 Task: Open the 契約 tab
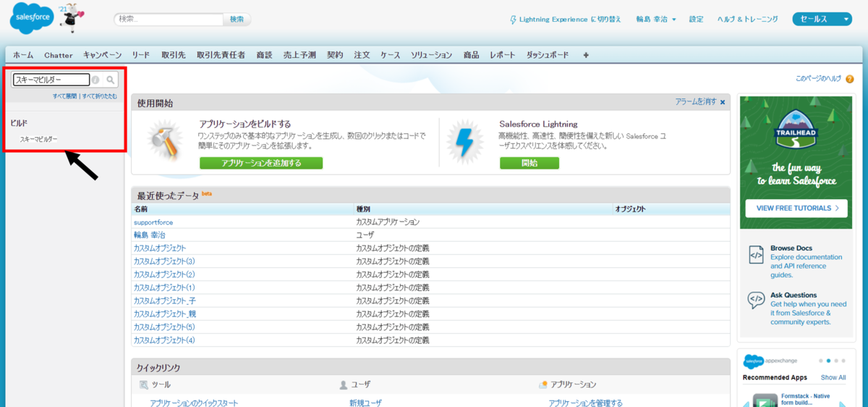pos(335,55)
